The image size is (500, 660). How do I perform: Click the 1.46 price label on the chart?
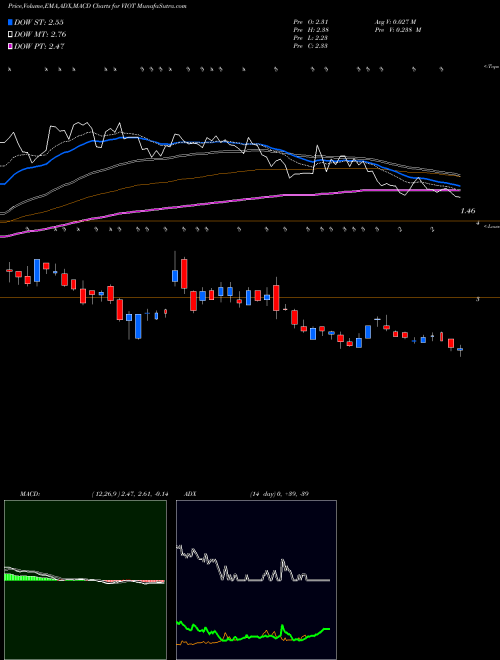click(468, 211)
